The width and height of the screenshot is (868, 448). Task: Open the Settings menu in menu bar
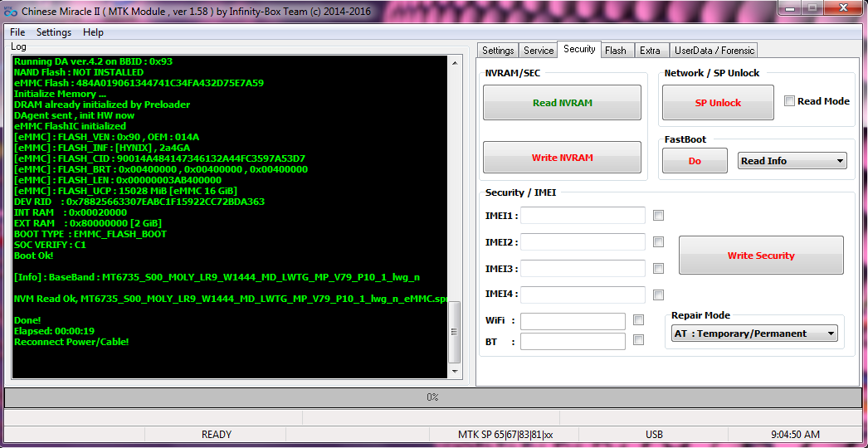tap(54, 32)
